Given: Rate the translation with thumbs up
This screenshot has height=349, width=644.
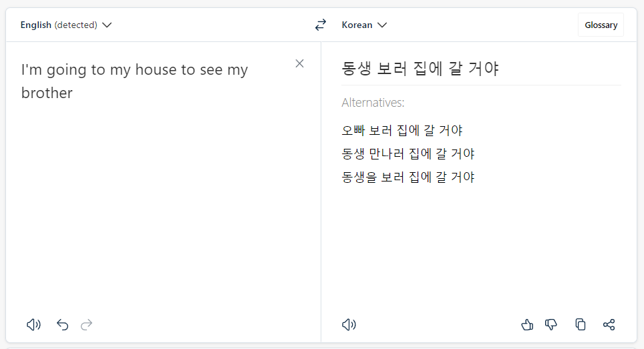Looking at the screenshot, I should click(x=527, y=325).
